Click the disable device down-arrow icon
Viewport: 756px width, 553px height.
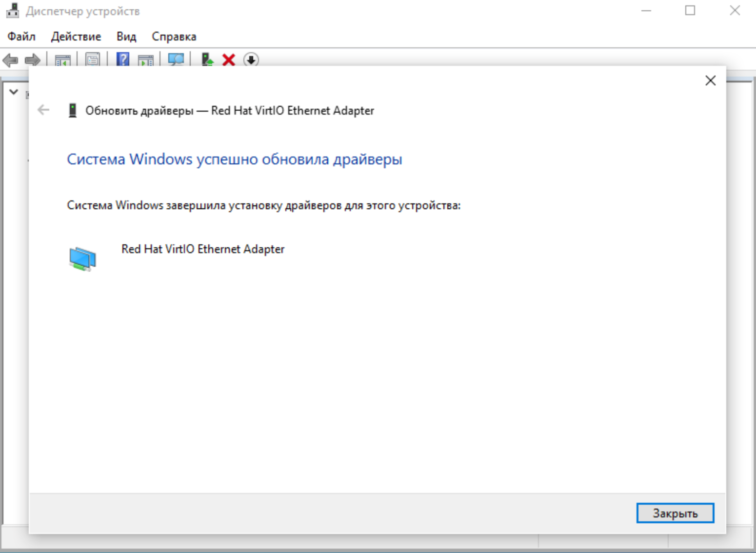point(251,60)
